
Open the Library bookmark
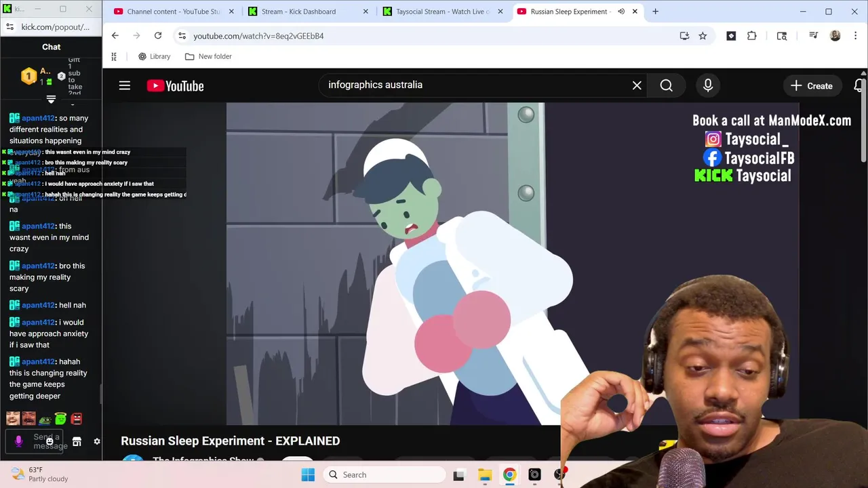[155, 56]
